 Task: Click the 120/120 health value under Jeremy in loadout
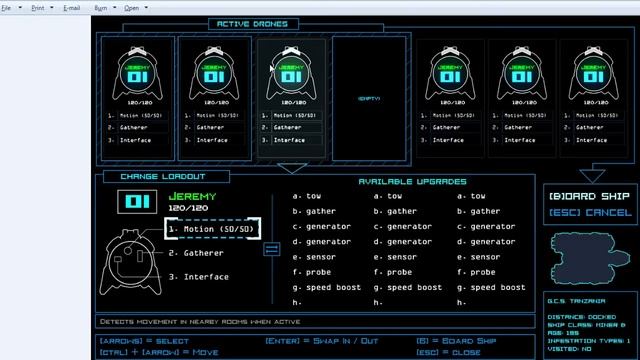pos(188,208)
